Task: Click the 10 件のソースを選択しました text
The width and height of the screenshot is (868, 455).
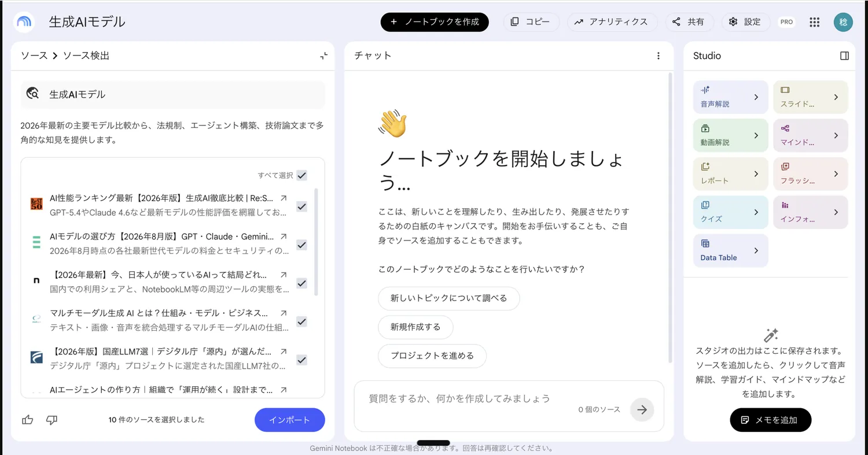Action: (x=156, y=420)
